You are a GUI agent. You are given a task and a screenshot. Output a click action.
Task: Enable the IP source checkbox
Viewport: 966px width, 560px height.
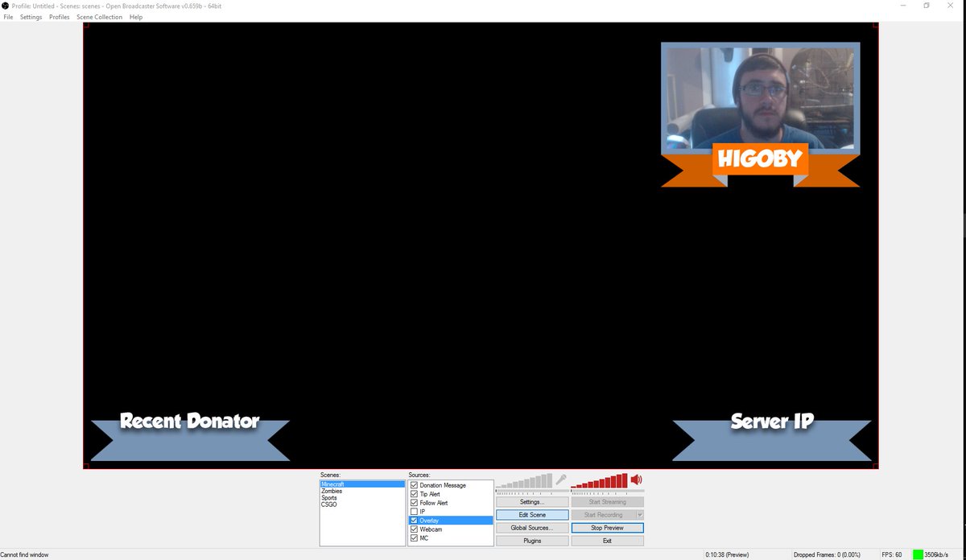[414, 512]
